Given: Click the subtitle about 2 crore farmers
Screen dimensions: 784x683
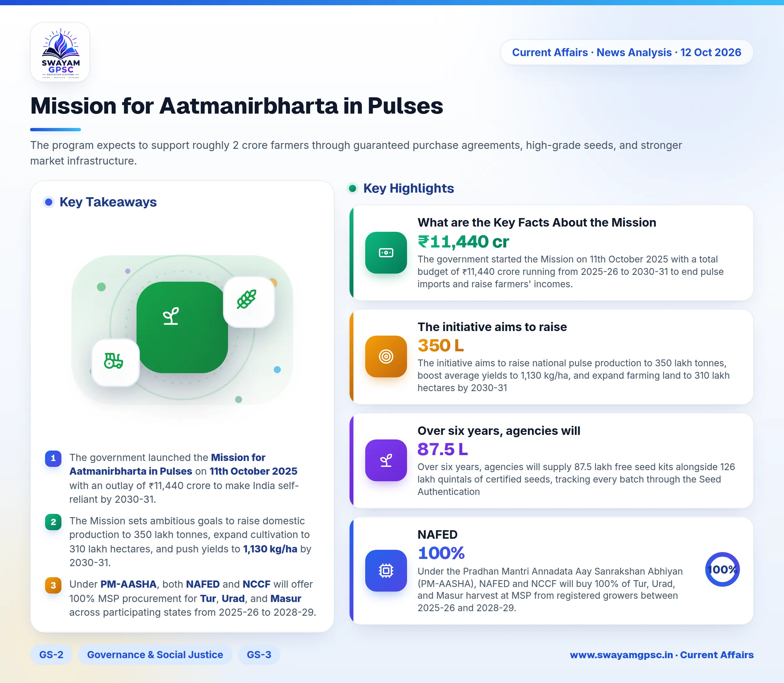Looking at the screenshot, I should [356, 153].
